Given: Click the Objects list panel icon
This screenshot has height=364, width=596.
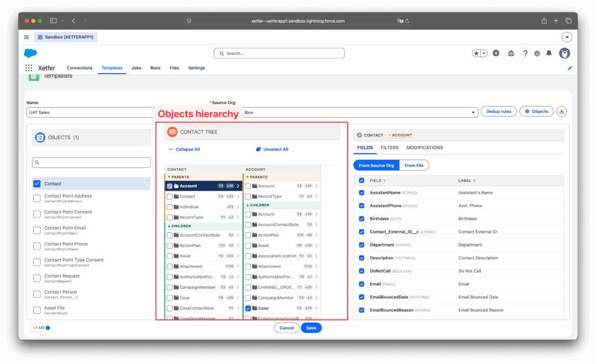Looking at the screenshot, I should pos(40,137).
